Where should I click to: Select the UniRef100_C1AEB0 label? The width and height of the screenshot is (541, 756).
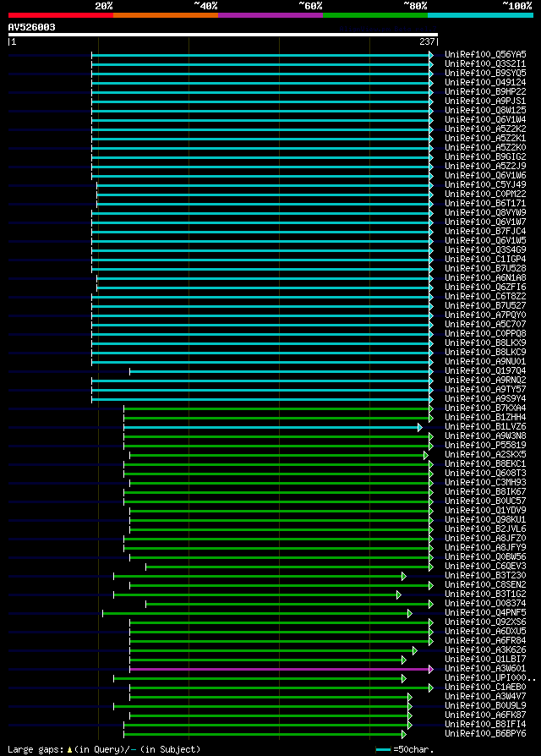point(485,687)
